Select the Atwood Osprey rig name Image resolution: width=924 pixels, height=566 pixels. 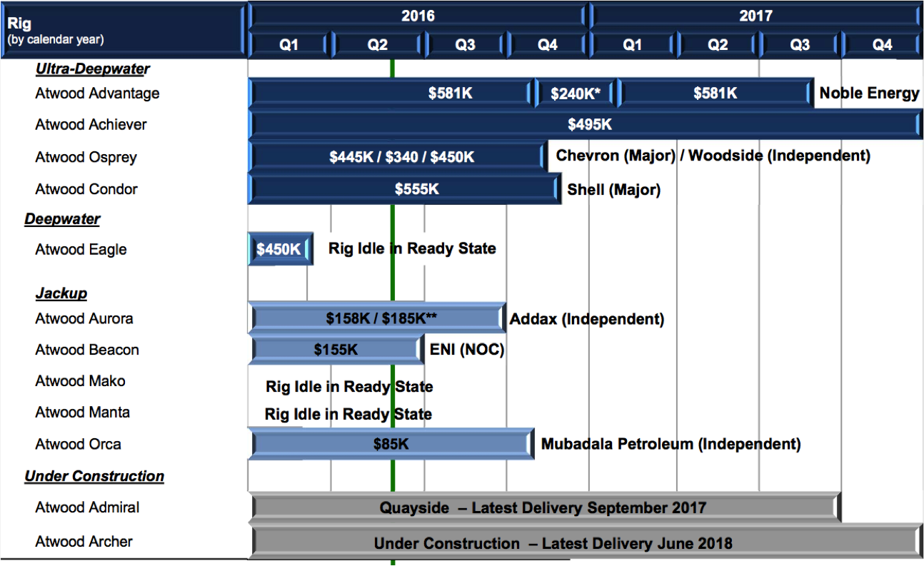[x=86, y=157]
